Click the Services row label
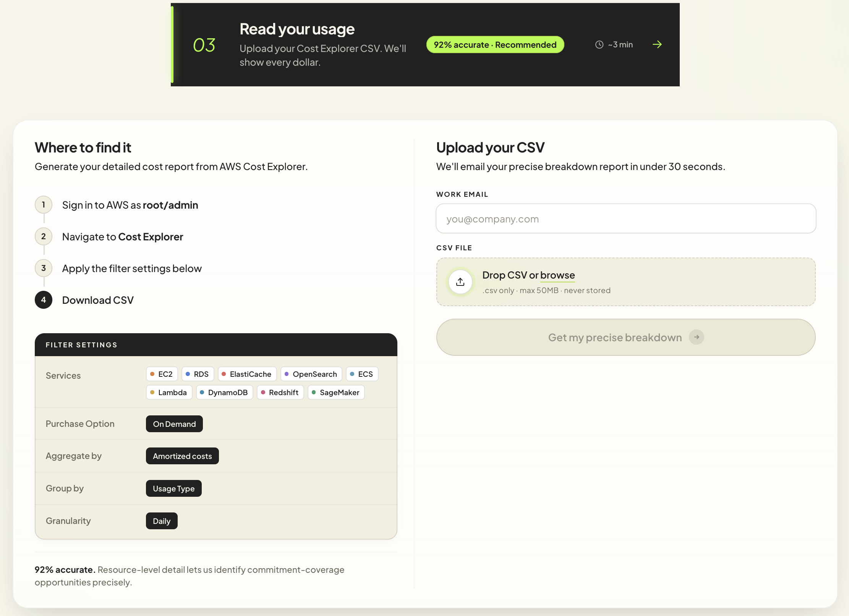Viewport: 849px width, 616px height. 63,376
